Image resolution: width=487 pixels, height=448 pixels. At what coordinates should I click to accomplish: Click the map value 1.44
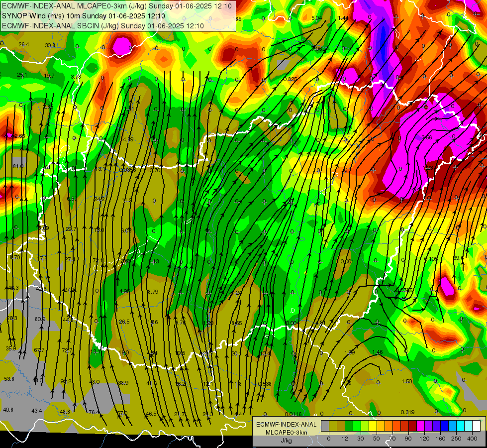point(343,18)
